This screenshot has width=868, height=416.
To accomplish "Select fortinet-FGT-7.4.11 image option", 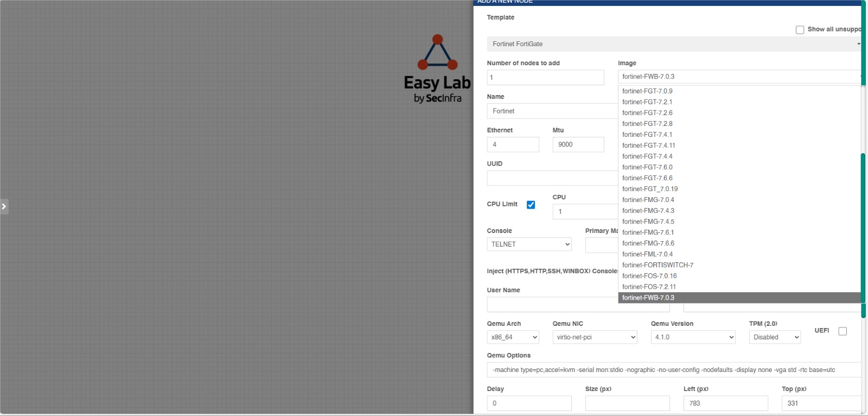I will coord(739,146).
